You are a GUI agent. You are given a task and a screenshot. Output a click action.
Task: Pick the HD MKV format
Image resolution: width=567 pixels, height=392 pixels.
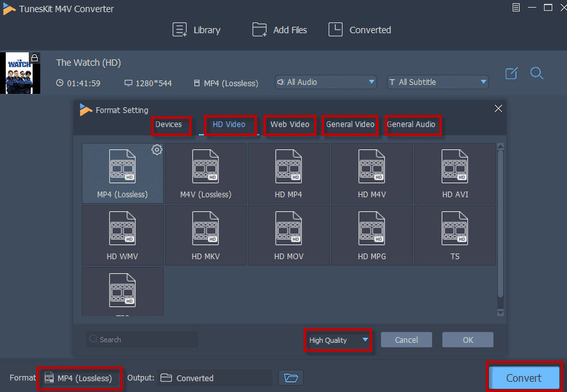point(206,235)
